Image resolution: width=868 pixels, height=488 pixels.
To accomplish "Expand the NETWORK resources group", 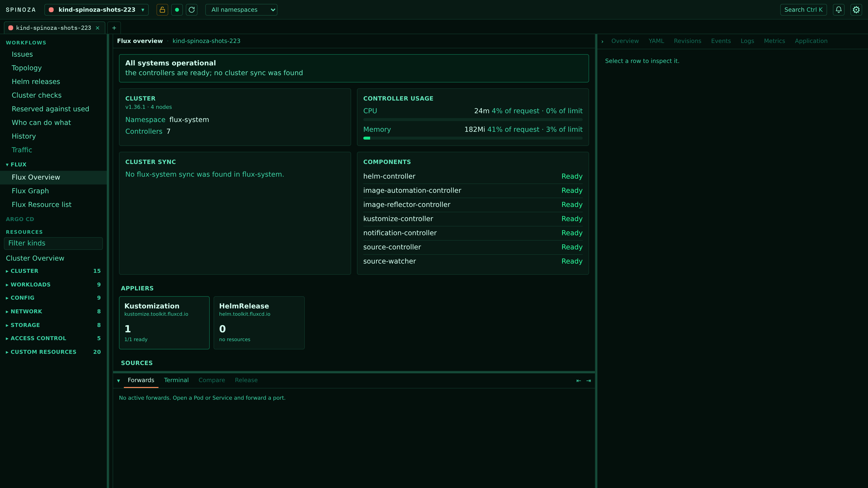I will point(53,312).
